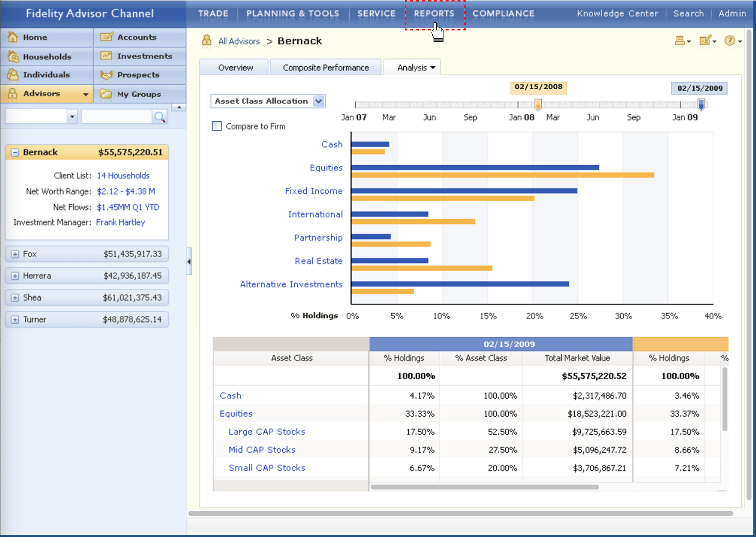Image resolution: width=756 pixels, height=537 pixels.
Task: Open the Asset Class Allocation dropdown
Action: [x=319, y=101]
